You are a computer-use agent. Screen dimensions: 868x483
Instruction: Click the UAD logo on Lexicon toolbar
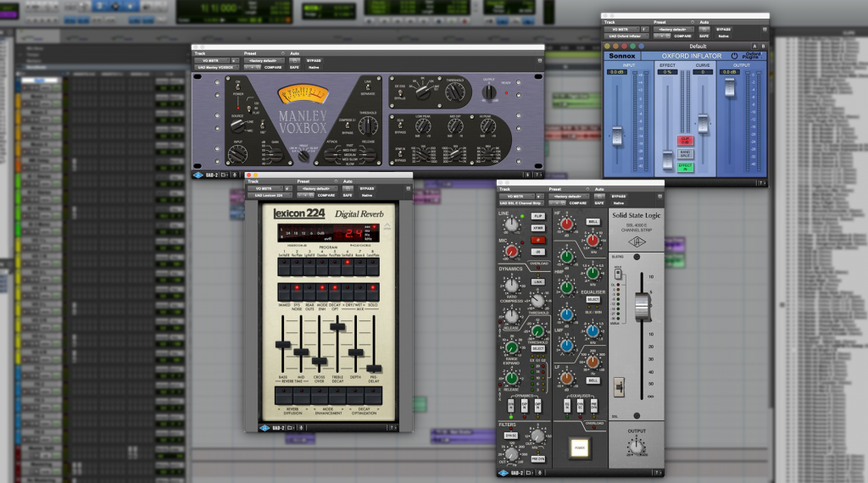click(x=264, y=428)
